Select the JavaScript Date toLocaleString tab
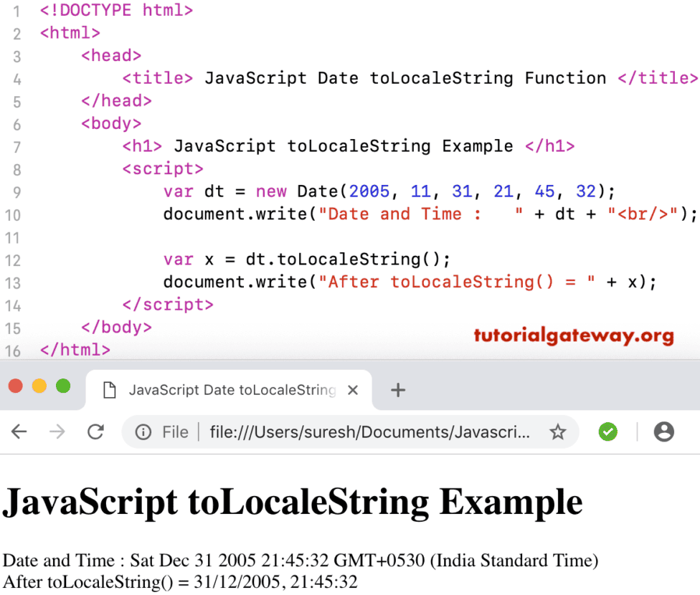 pyautogui.click(x=230, y=389)
